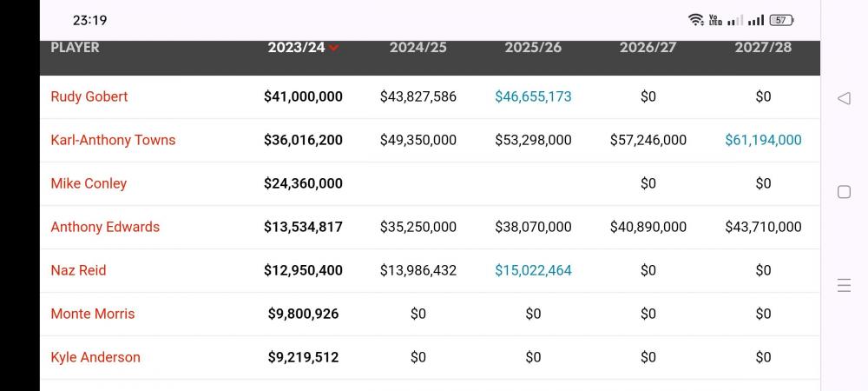
Task: Open the Kyle Anderson player link
Action: (95, 357)
